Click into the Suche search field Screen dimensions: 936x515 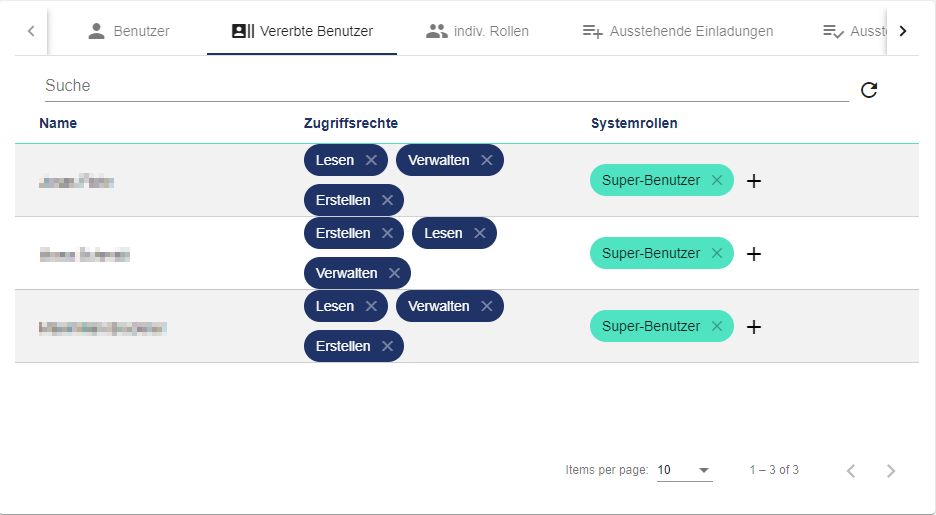click(445, 86)
